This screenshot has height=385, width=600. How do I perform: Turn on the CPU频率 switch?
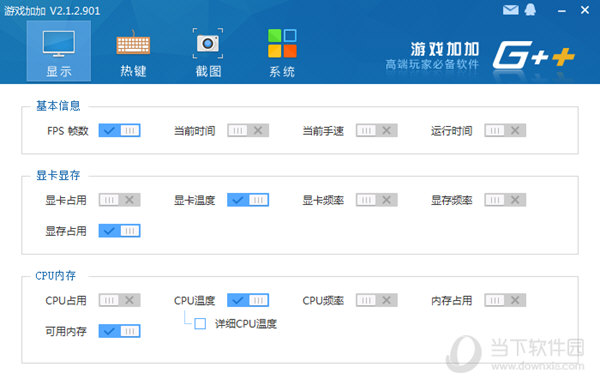point(377,300)
